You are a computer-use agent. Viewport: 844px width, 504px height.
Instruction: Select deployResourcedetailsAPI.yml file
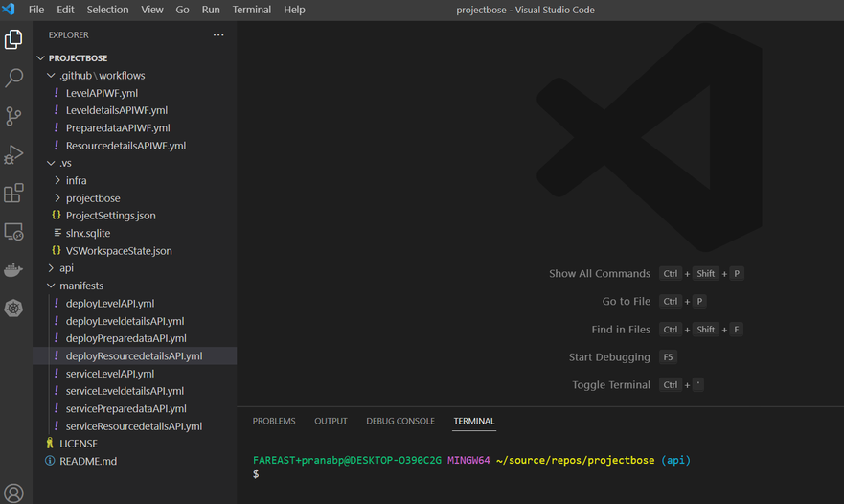(134, 355)
